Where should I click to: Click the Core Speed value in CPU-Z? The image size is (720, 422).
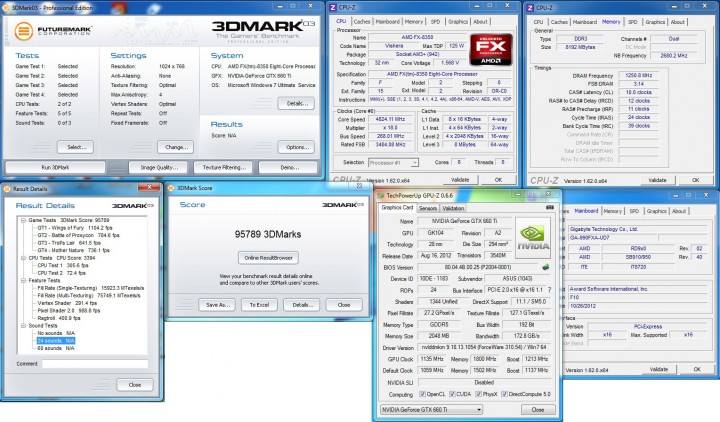tap(390, 119)
